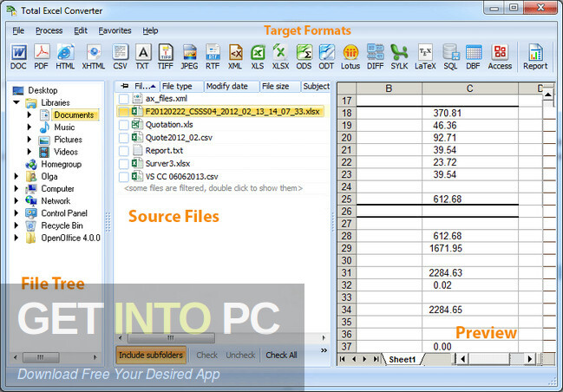Select DBF database format
Viewport: 563px width, 392px height.
[474, 56]
